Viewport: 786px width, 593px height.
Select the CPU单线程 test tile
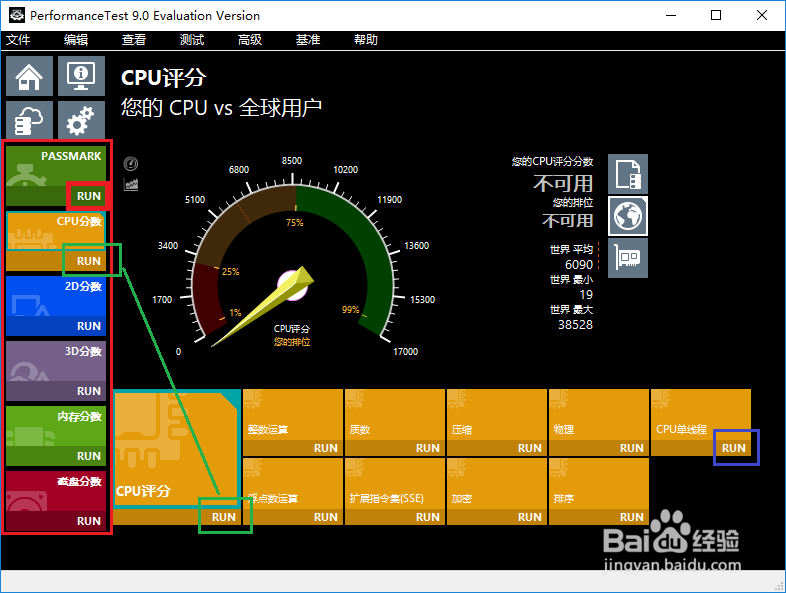tap(701, 415)
